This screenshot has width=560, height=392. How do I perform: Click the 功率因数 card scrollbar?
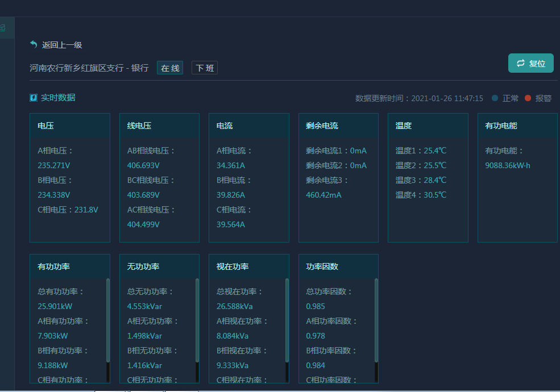[376, 320]
